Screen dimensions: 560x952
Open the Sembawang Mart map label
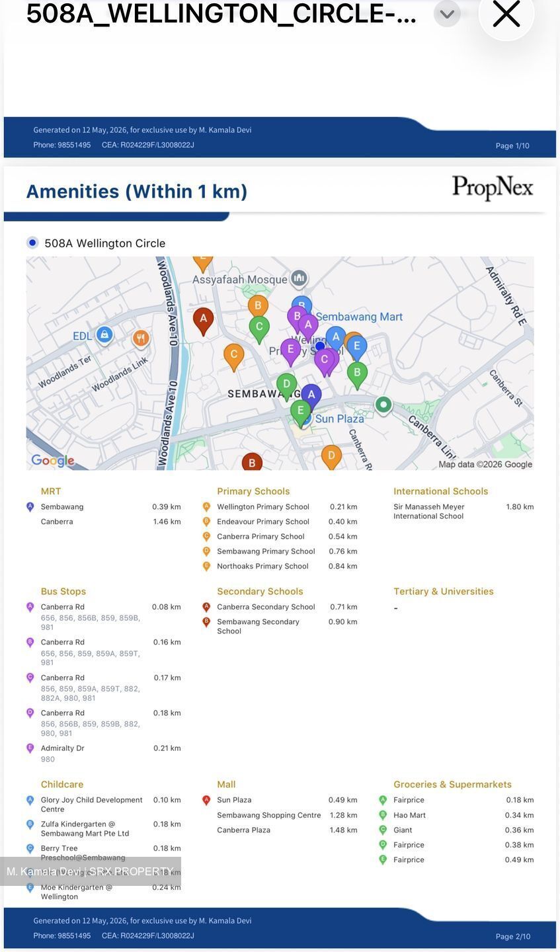359,317
